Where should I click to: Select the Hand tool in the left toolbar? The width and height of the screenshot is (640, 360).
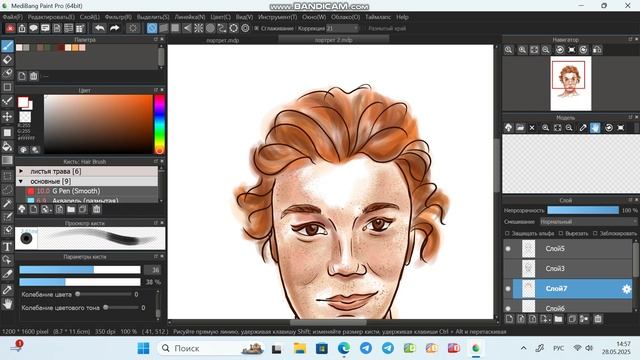(x=7, y=304)
